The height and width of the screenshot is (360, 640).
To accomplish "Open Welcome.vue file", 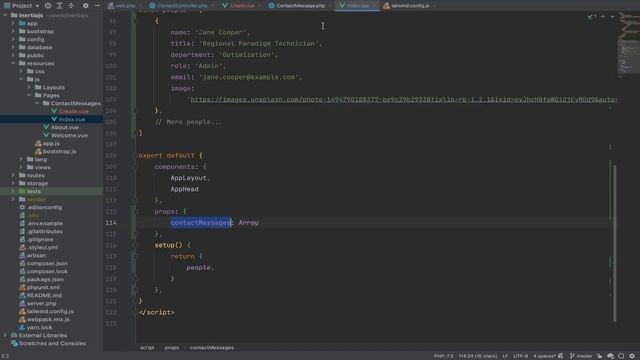I will 69,135.
